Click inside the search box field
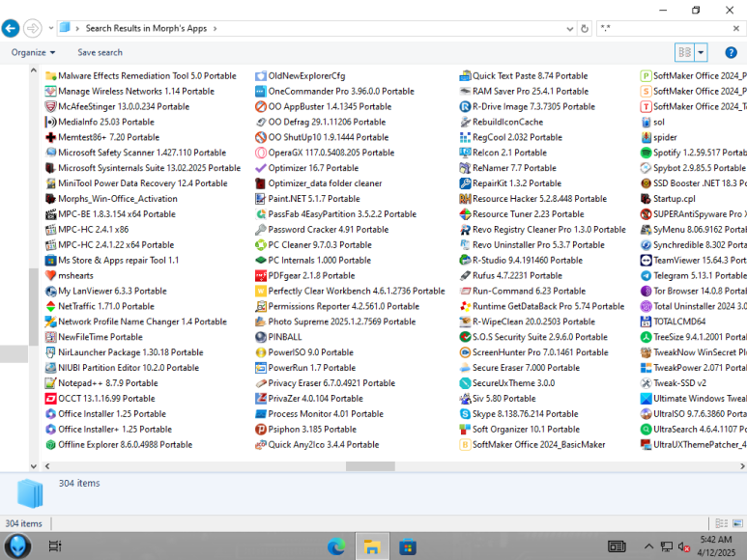Image resolution: width=747 pixels, height=560 pixels. coord(665,29)
